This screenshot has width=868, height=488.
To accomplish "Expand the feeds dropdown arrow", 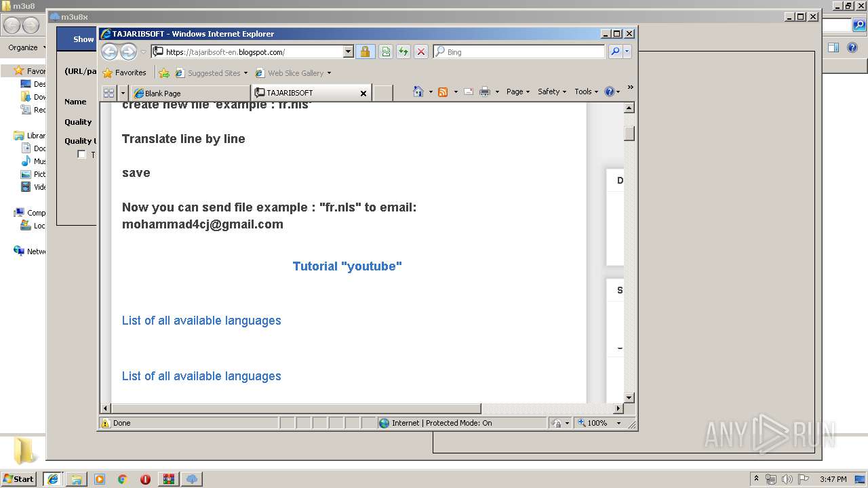I will pos(456,91).
